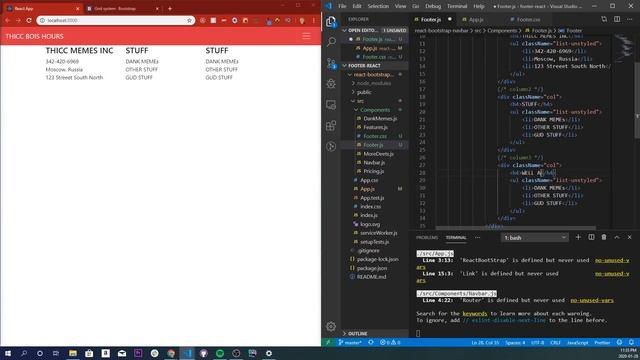The width and height of the screenshot is (640, 360).
Task: Click the keywords link in terminal
Action: click(474, 313)
